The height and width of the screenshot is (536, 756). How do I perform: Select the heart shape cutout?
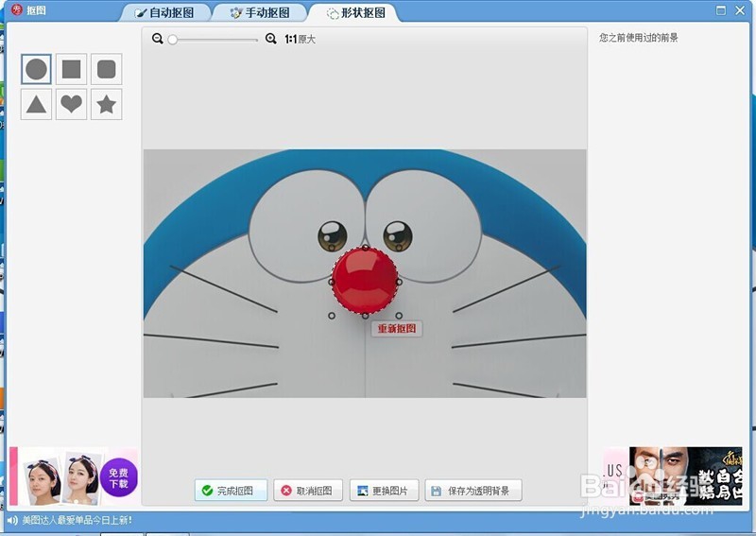(x=72, y=104)
